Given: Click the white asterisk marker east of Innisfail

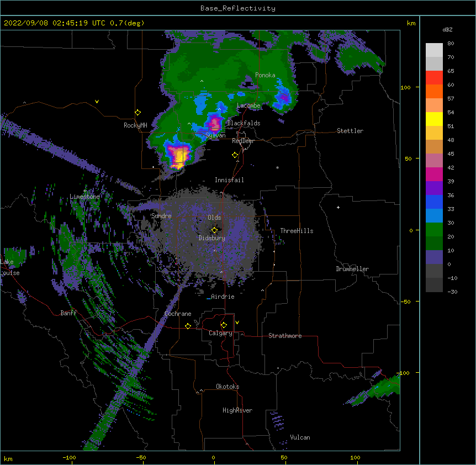Looking at the screenshot, I should tap(277, 167).
